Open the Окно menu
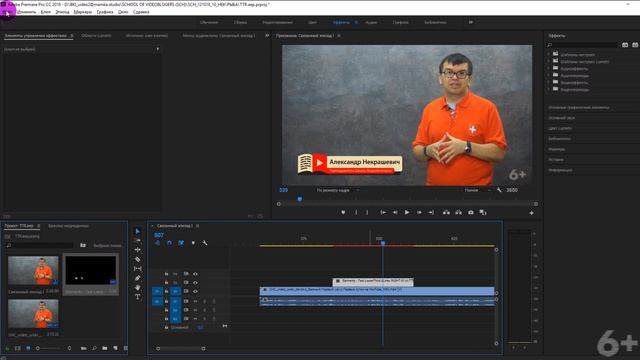This screenshot has width=640, height=360. (123, 12)
